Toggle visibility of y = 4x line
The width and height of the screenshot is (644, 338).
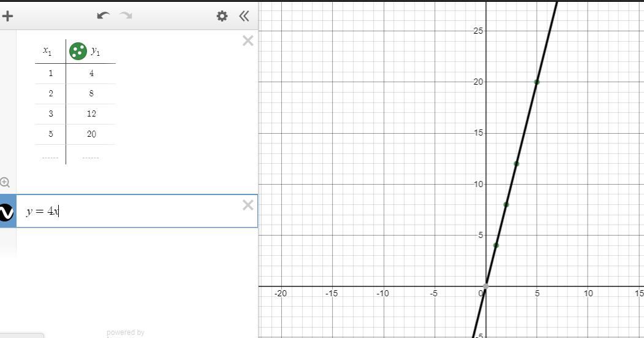(x=6, y=212)
